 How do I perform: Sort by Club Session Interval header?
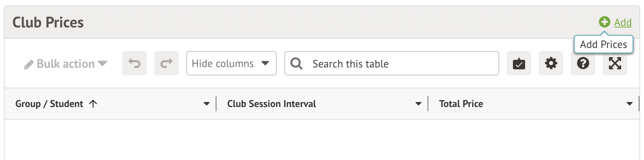271,104
